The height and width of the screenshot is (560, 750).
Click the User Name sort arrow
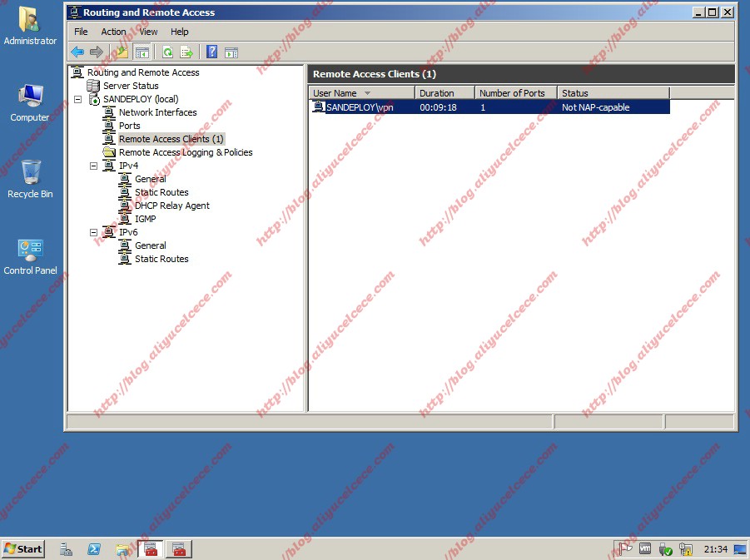click(367, 92)
